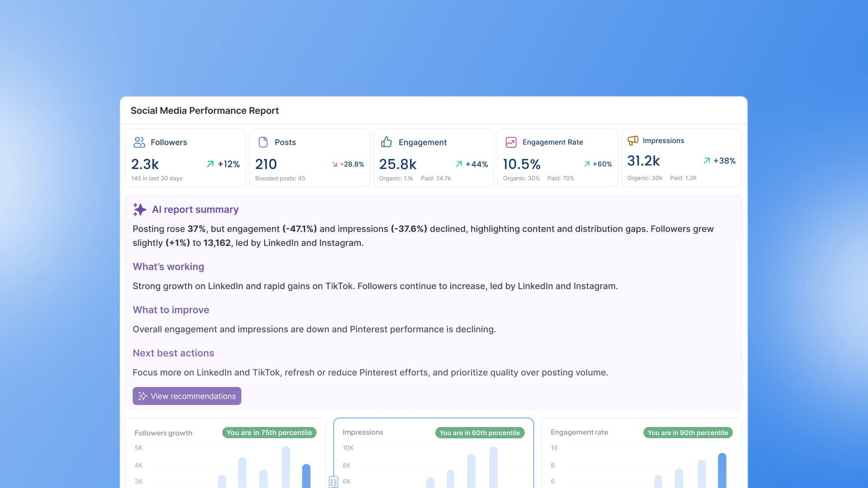Click 'Paid: 24.7k' under Engagement
868x488 pixels.
pos(436,178)
